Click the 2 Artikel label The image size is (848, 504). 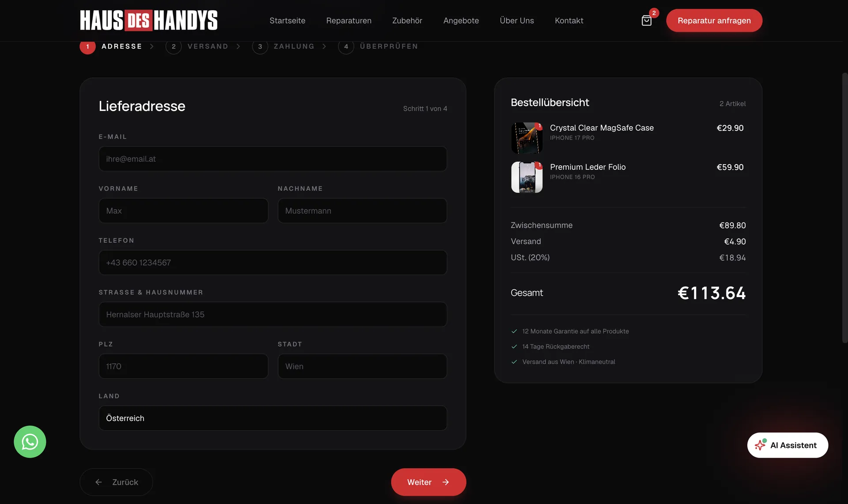tap(732, 104)
